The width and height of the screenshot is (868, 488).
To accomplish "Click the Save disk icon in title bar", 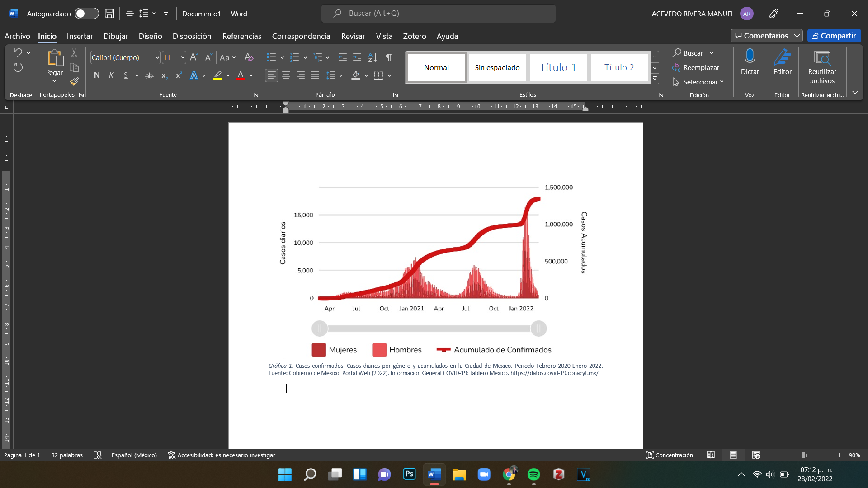I will (109, 14).
